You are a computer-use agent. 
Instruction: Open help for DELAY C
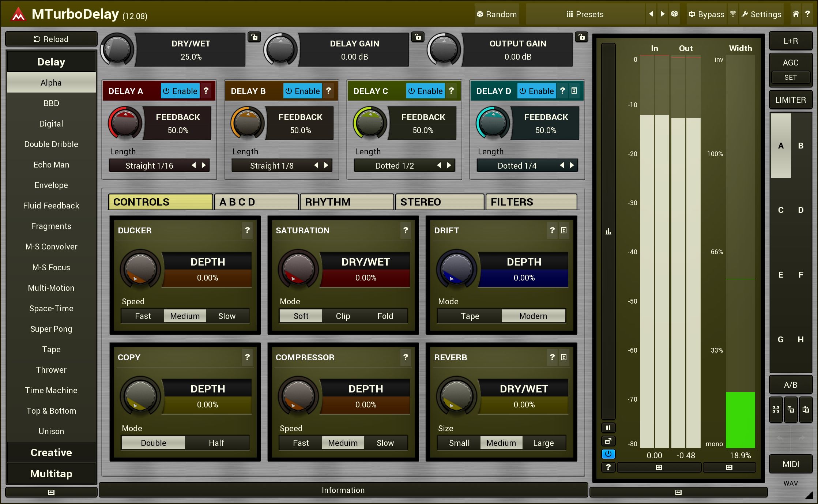point(452,91)
